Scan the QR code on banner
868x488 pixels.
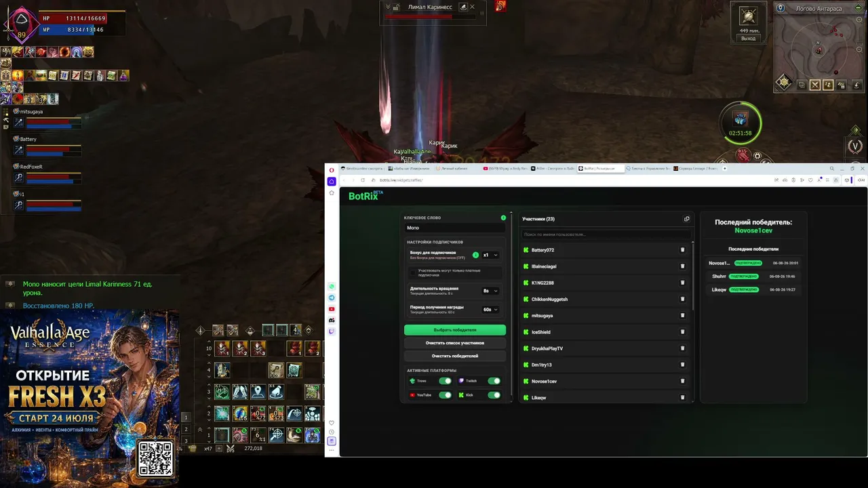(155, 459)
